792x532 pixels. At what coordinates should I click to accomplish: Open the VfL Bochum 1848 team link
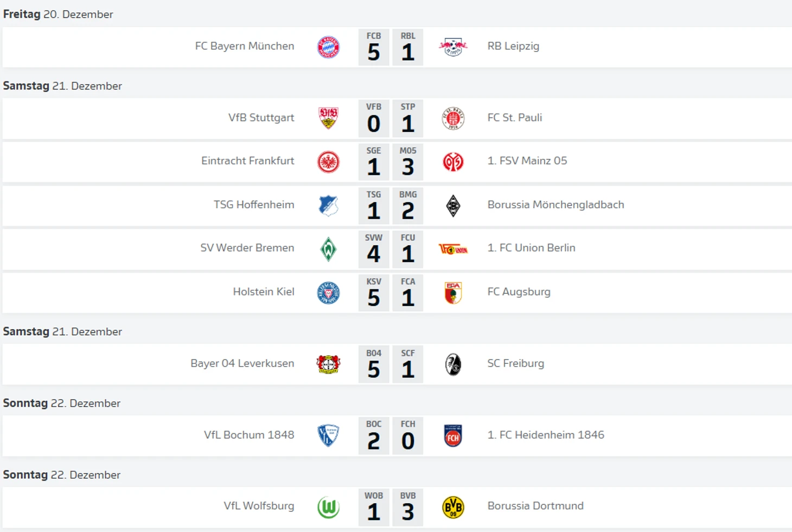pyautogui.click(x=249, y=435)
